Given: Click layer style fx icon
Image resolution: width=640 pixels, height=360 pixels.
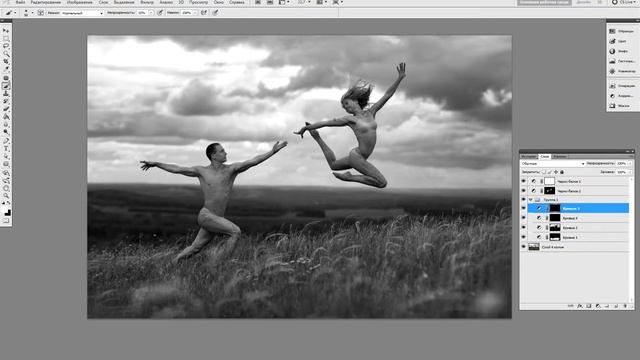Looking at the screenshot, I should point(580,306).
